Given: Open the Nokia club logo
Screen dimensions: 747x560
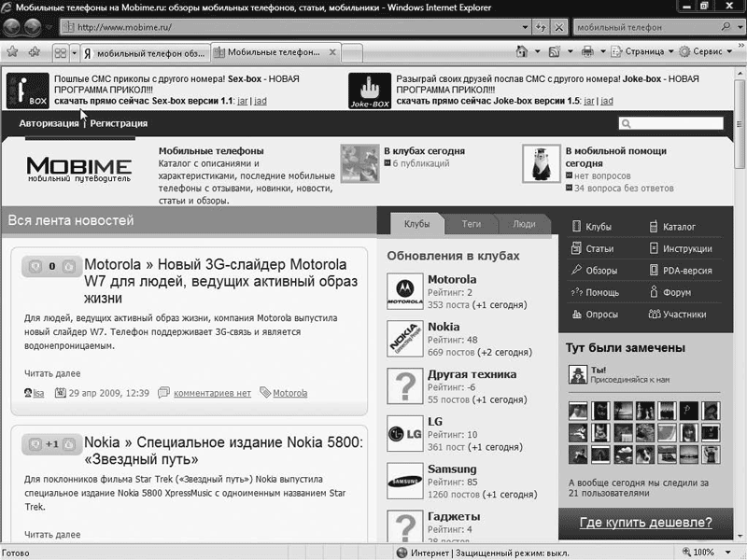Looking at the screenshot, I should coord(405,339).
